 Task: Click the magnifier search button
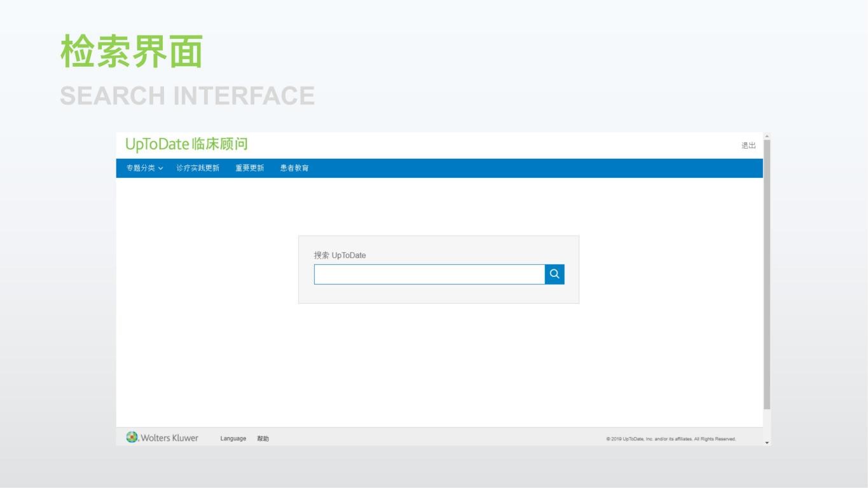point(555,274)
